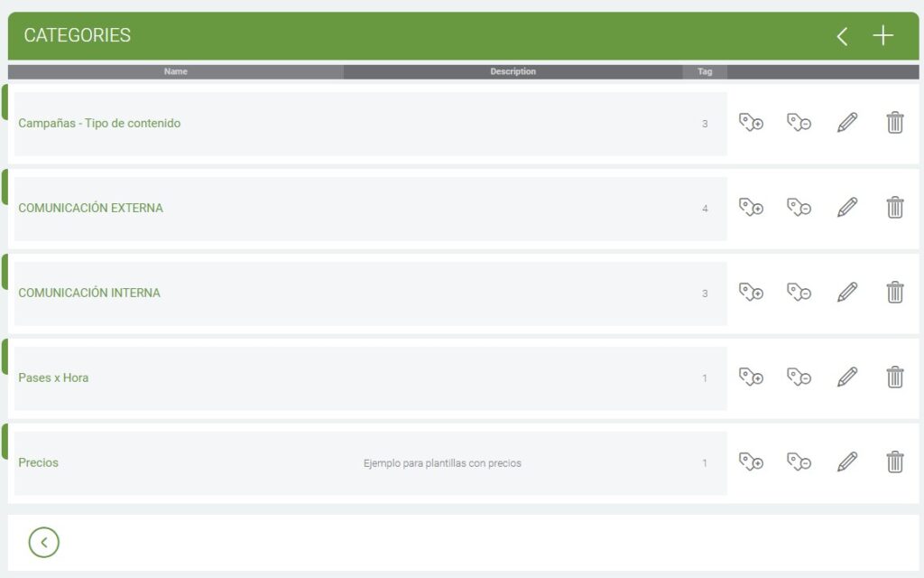Delete the Campañas - Tipo de contenido category
This screenshot has width=924, height=578.
pos(894,123)
